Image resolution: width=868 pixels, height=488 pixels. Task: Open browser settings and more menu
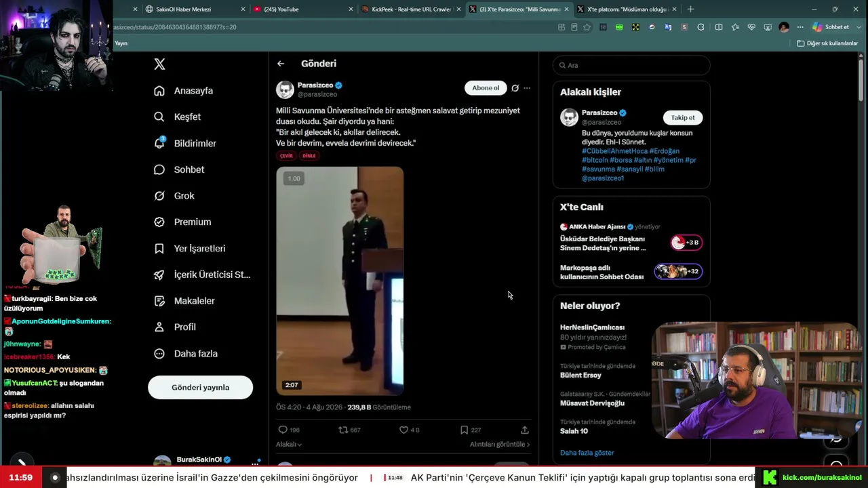click(800, 27)
